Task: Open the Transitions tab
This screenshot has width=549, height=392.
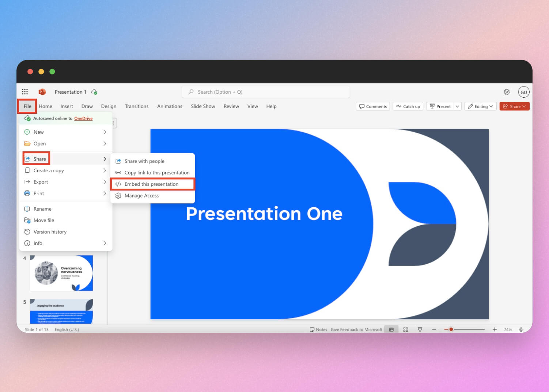Action: (136, 106)
